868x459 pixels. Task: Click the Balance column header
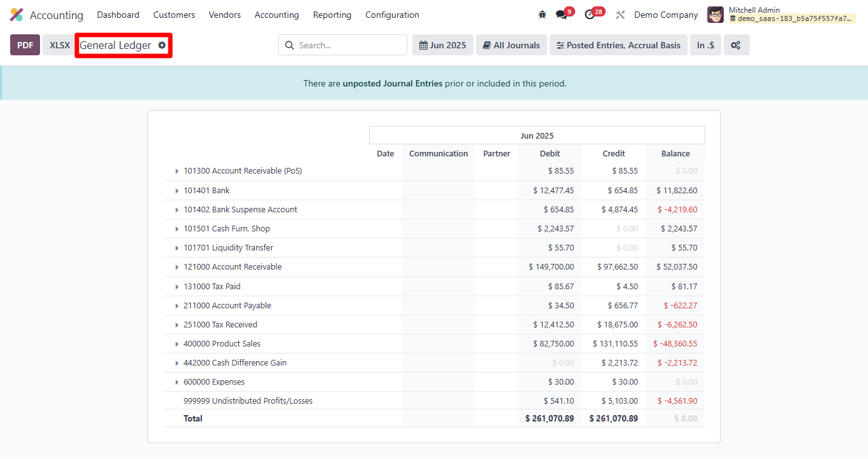[675, 154]
